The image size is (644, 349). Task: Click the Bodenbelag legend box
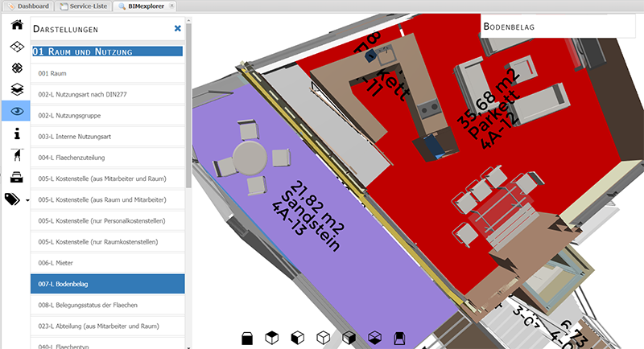coord(558,27)
